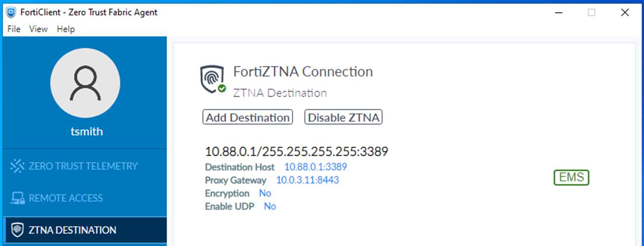644x246 pixels.
Task: Select the ZTNA Destination tab
Action: pos(72,230)
